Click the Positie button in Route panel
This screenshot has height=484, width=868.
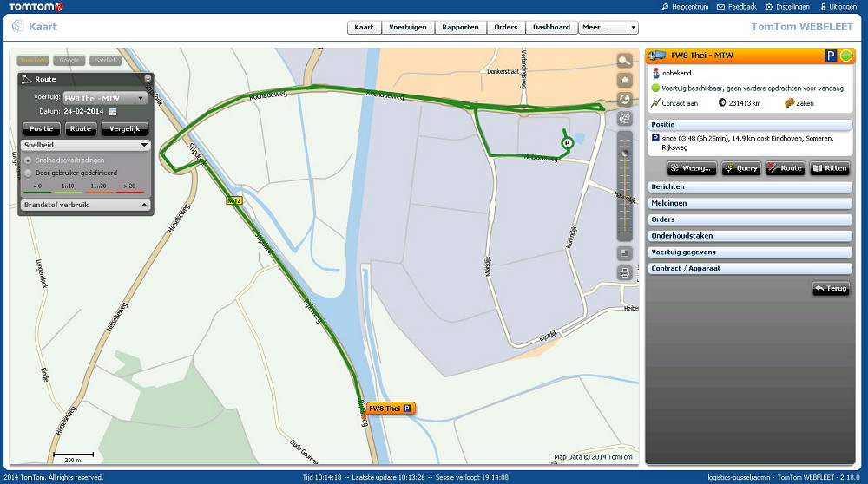point(41,129)
